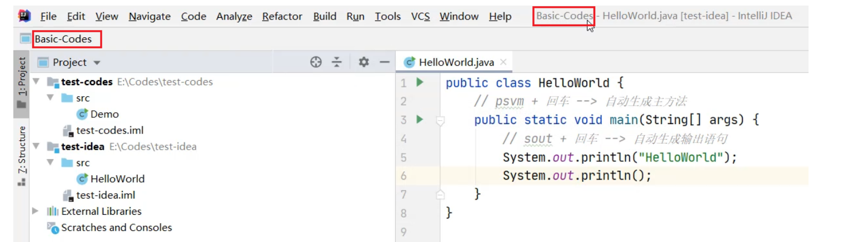868x242 pixels.
Task: Expand External Libraries node
Action: (36, 211)
